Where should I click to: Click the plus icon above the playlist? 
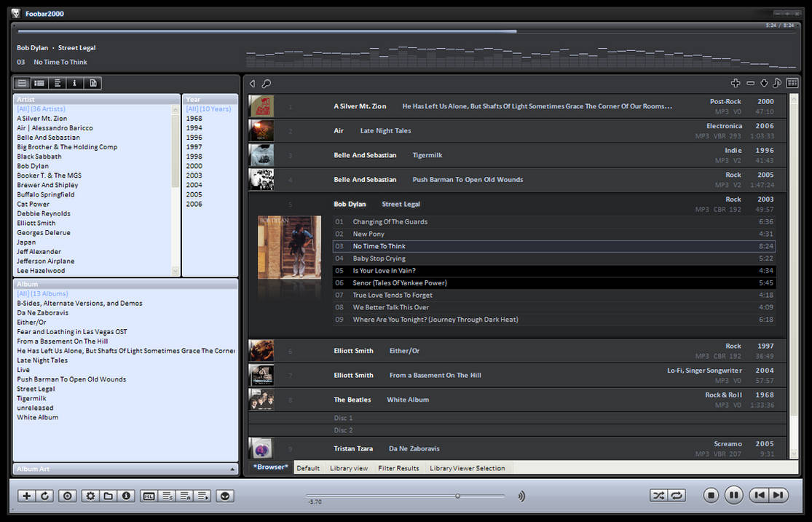click(x=736, y=83)
